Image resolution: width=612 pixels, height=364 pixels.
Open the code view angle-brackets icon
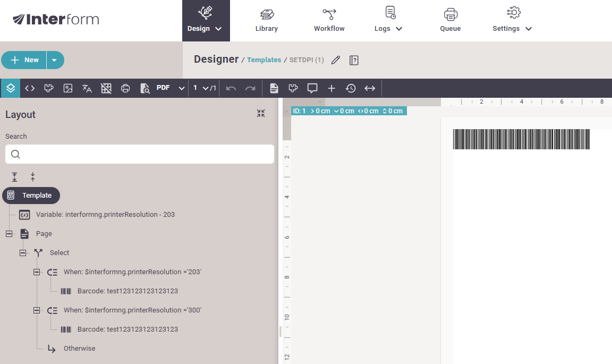click(30, 88)
